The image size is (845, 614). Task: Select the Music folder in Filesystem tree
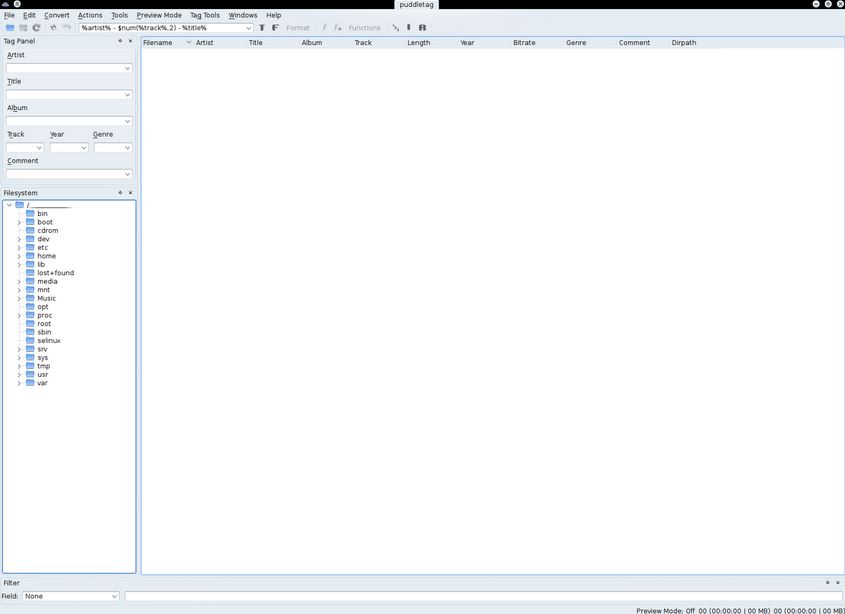pyautogui.click(x=47, y=298)
